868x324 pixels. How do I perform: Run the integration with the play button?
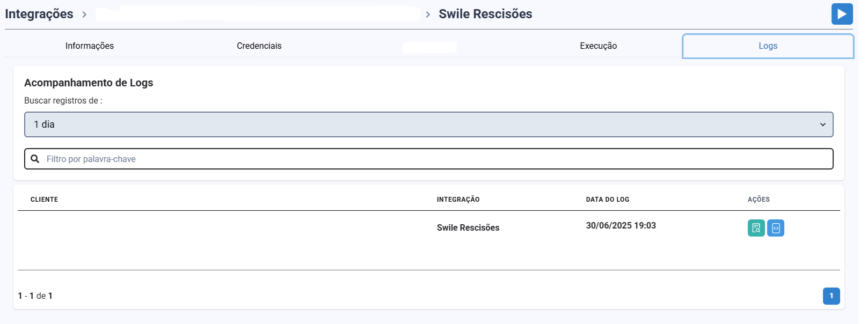[842, 14]
